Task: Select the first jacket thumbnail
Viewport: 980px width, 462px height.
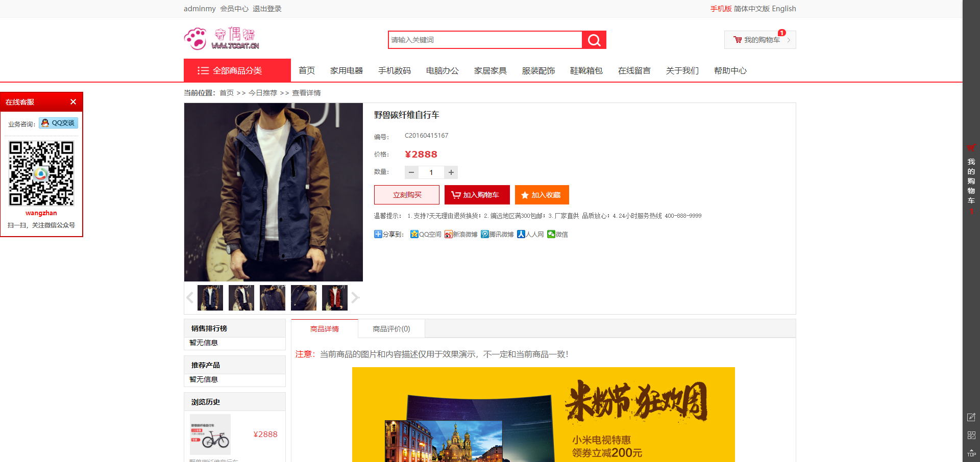Action: point(210,298)
